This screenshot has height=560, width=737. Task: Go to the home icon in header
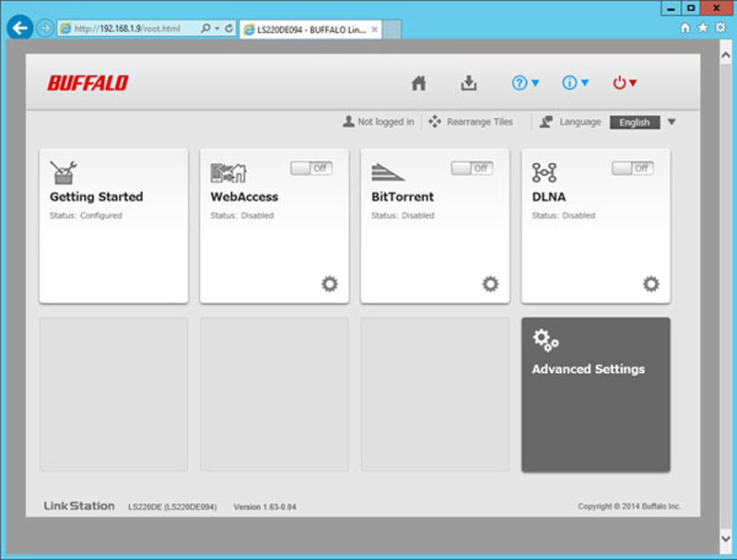[x=419, y=83]
